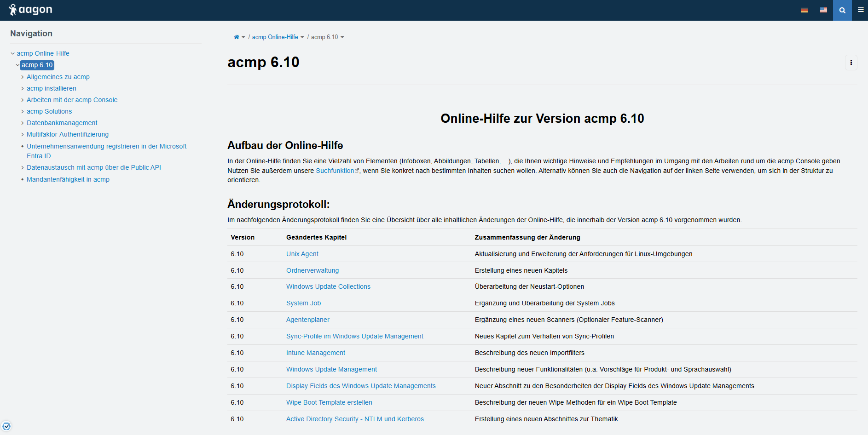Screen dimensions: 868x435
Task: Switch language to German flag
Action: click(x=804, y=10)
